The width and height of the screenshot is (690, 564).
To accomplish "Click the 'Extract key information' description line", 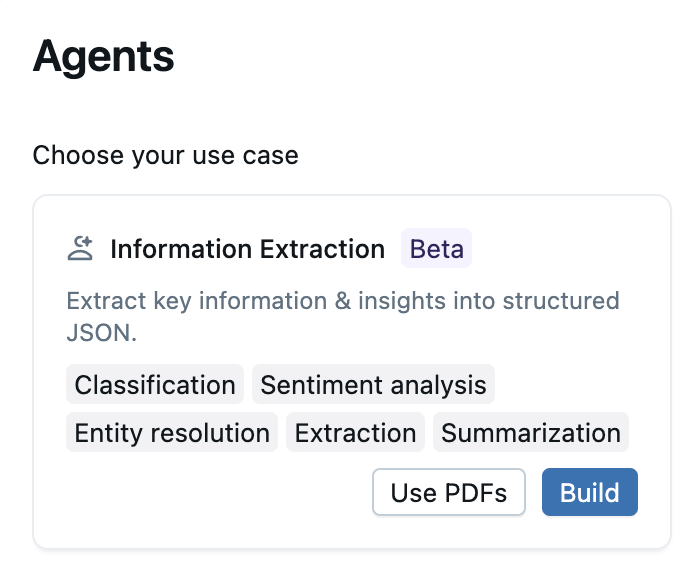I will click(342, 301).
